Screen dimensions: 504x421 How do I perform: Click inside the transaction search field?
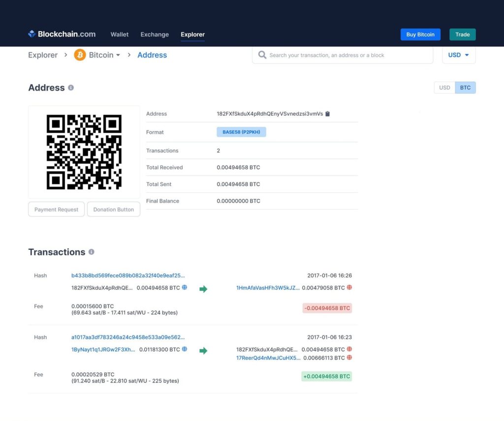pos(345,55)
